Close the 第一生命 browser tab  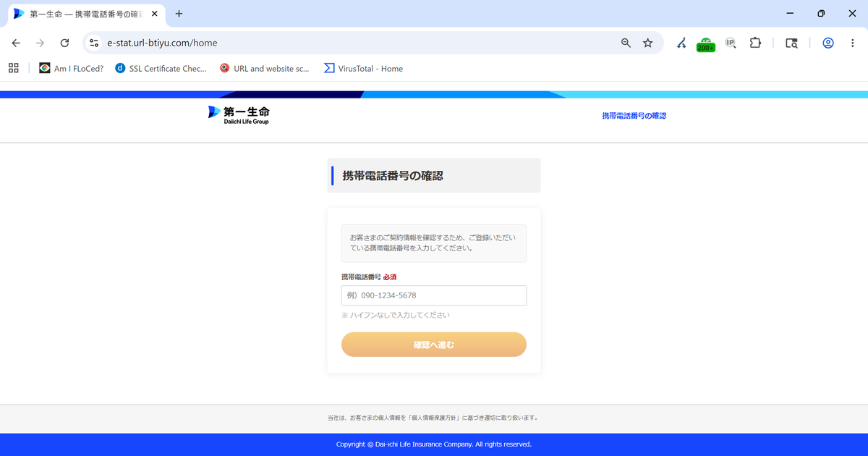click(x=154, y=14)
